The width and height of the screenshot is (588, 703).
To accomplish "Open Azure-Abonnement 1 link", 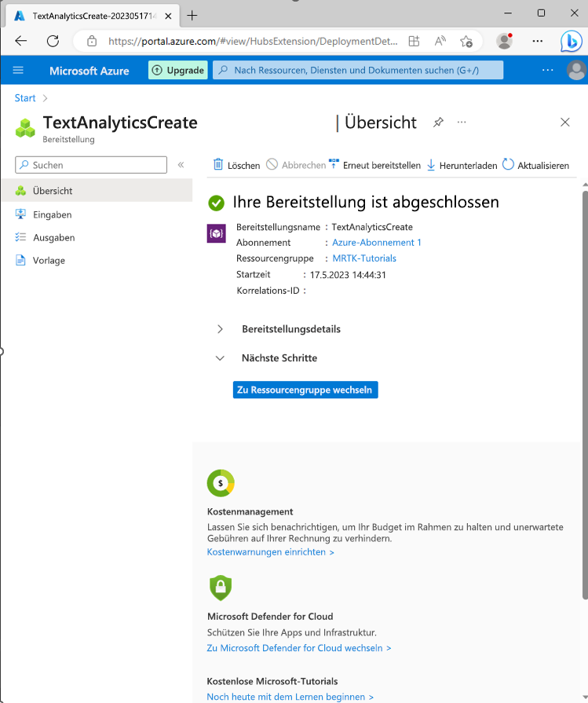I will click(377, 243).
